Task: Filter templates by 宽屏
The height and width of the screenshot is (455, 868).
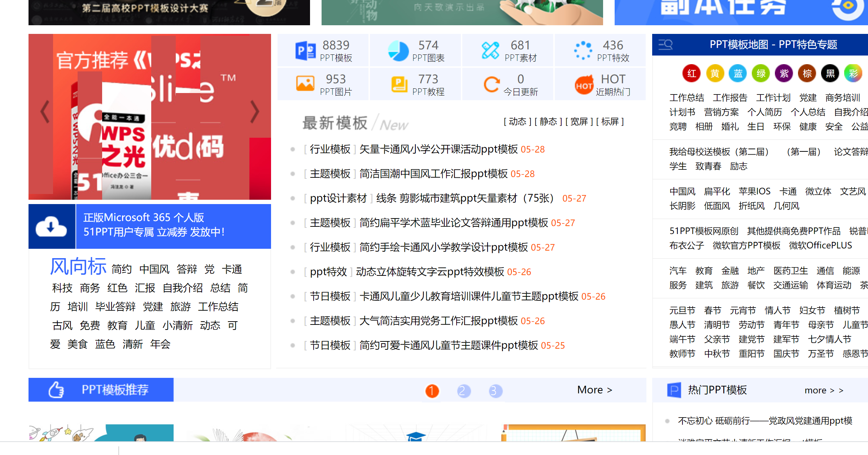Action: (x=579, y=122)
